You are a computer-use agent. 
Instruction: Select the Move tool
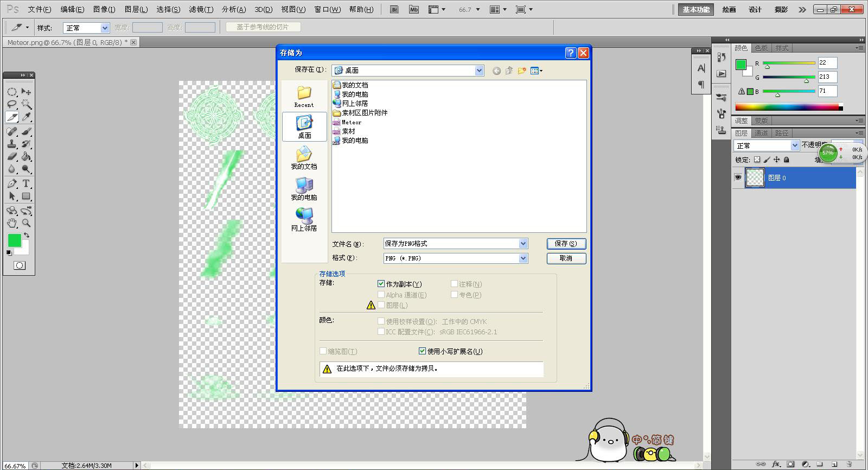pos(26,92)
